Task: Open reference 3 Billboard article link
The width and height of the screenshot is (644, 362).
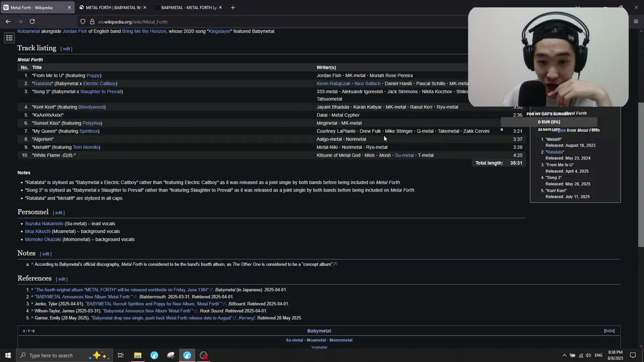Action: (155, 304)
